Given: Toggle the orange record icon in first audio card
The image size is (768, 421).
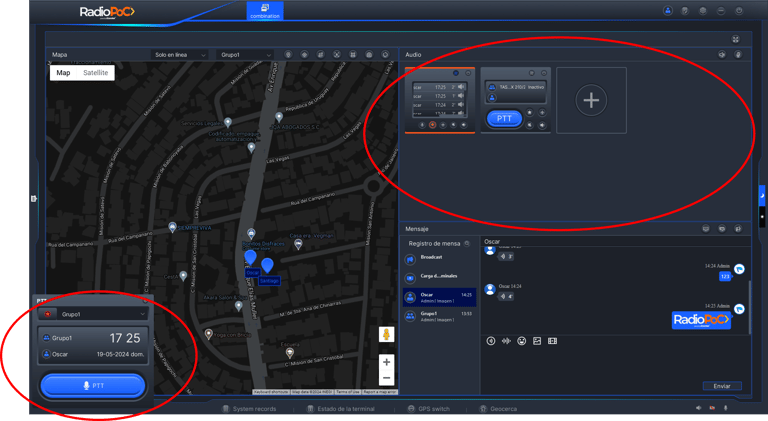Looking at the screenshot, I should (x=432, y=125).
